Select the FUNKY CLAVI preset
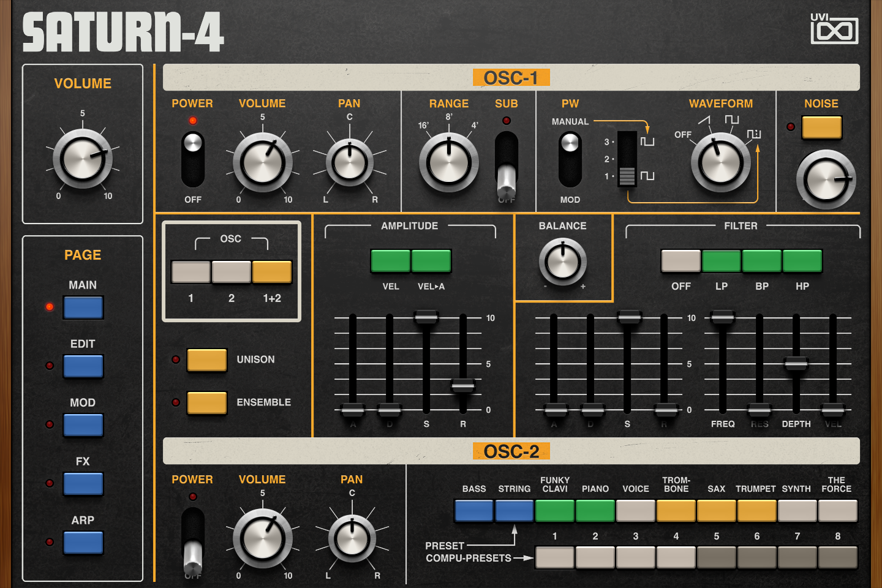This screenshot has height=588, width=882. coord(555,510)
